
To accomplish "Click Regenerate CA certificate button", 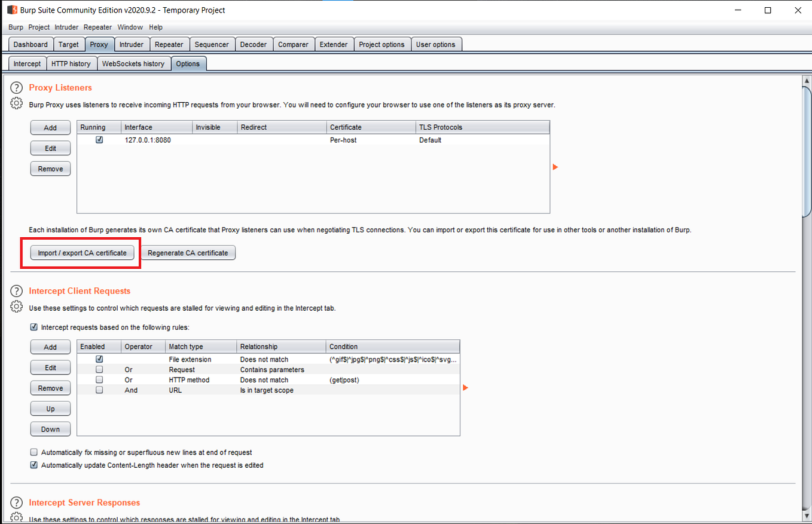I will pyautogui.click(x=188, y=253).
